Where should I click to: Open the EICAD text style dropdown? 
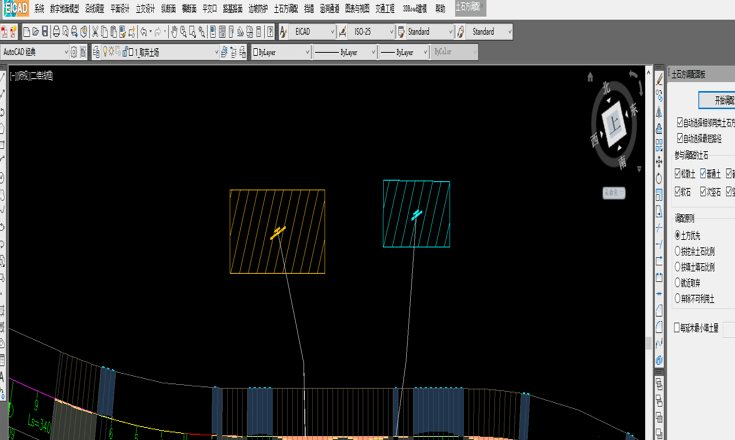(332, 32)
